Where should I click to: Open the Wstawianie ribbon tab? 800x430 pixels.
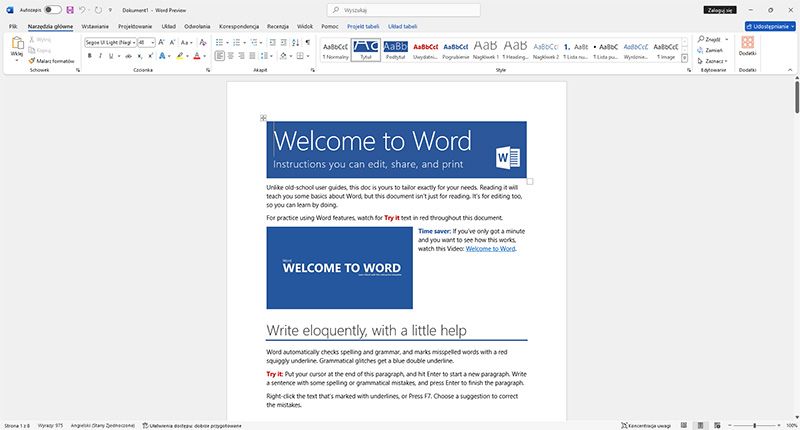coord(96,26)
